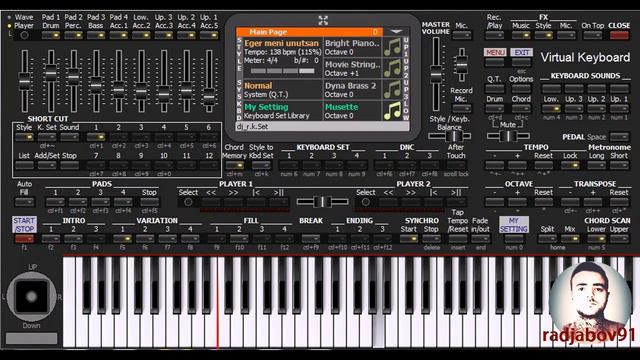Click the Style to Kbd Set button
Screen dimensions: 640x360
point(261,165)
